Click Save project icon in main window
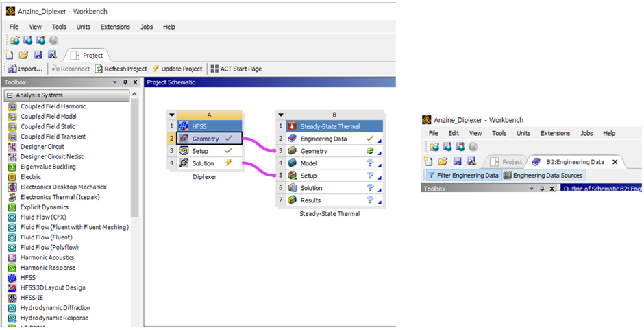Viewport: 644px width, 330px height. [x=38, y=55]
